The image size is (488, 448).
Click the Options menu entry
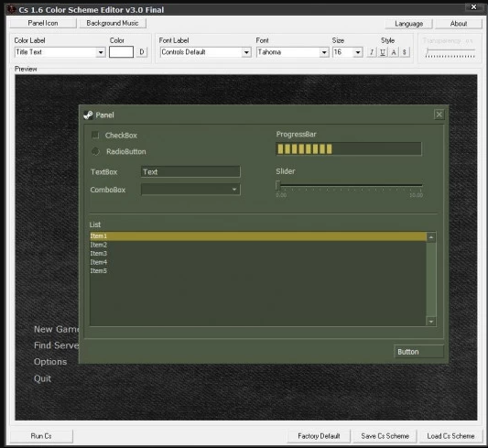tap(50, 362)
